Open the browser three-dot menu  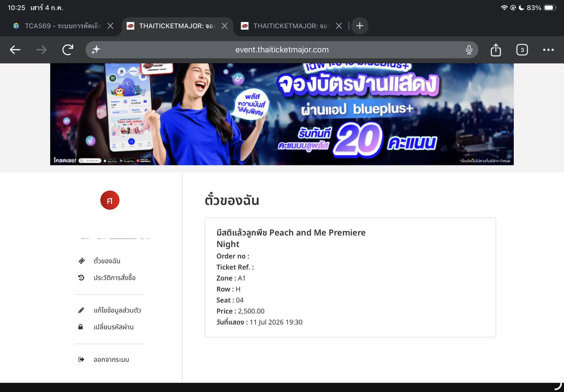(x=548, y=50)
